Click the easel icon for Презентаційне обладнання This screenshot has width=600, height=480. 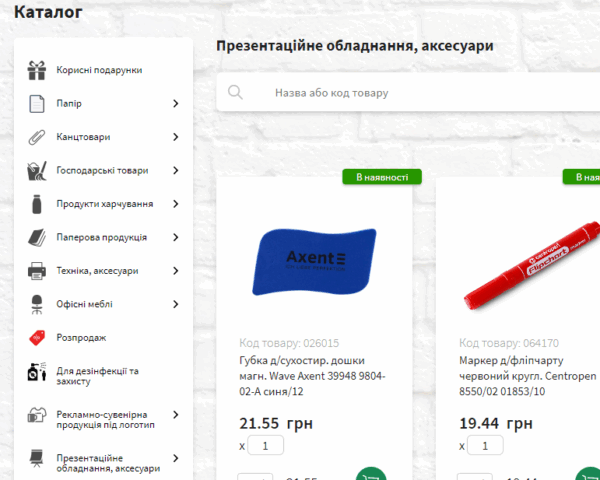pyautogui.click(x=37, y=459)
